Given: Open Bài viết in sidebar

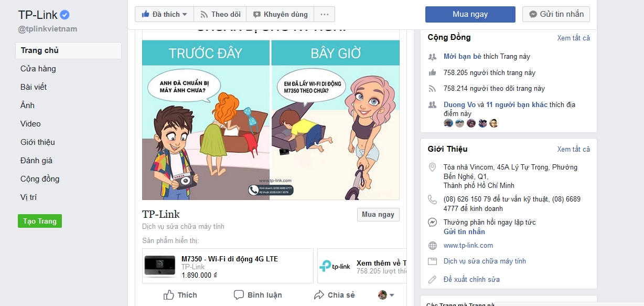Looking at the screenshot, I should (34, 87).
